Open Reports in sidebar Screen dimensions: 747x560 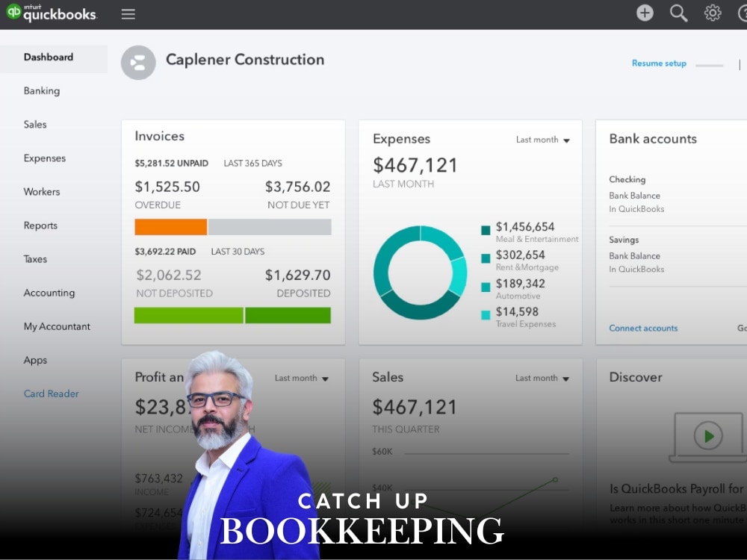click(40, 225)
